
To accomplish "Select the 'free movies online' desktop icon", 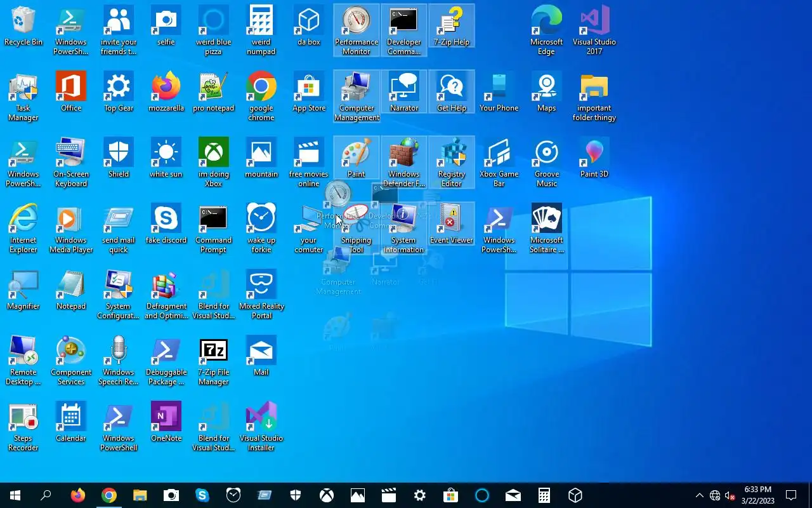I will pos(309,163).
